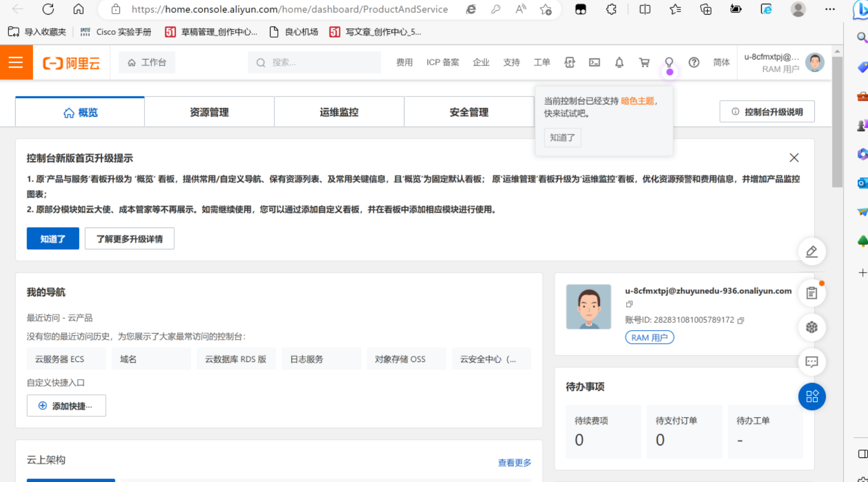Click 了解更多升级详情 button

click(x=129, y=239)
